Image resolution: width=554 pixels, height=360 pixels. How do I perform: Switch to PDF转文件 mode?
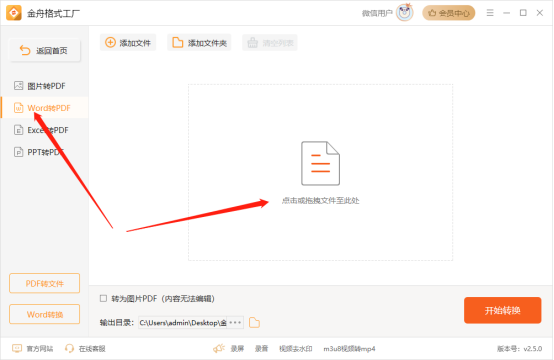coord(45,283)
